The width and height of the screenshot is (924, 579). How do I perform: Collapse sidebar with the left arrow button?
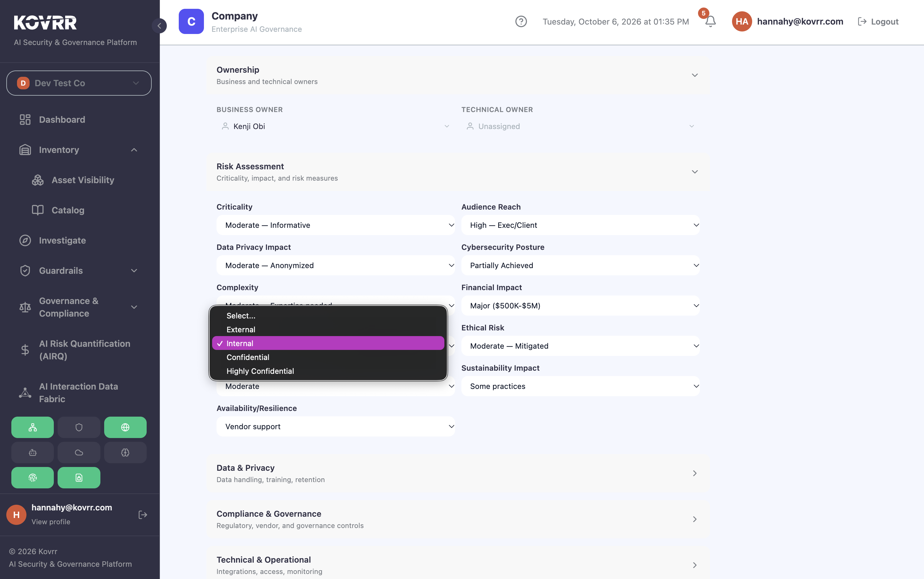click(x=159, y=26)
